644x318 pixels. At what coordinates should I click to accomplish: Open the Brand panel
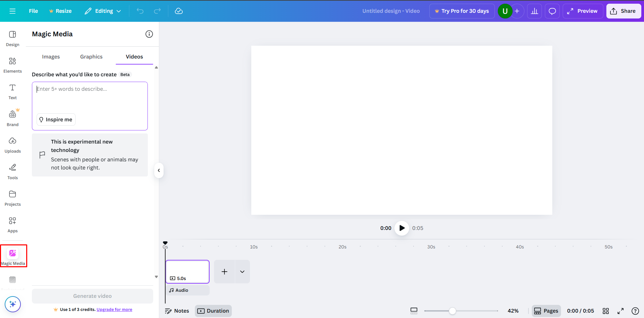pos(12,118)
